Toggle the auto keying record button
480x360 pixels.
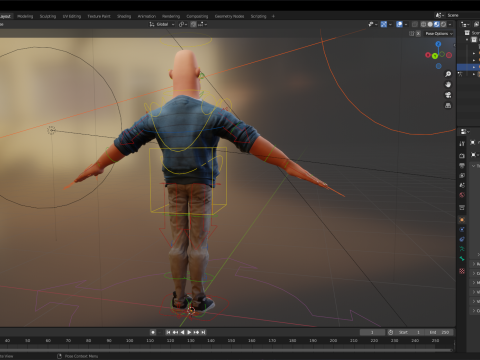coord(153,332)
